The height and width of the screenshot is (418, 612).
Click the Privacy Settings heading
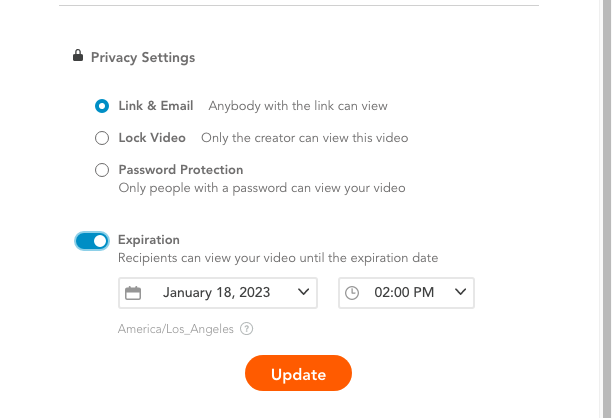[x=143, y=57]
